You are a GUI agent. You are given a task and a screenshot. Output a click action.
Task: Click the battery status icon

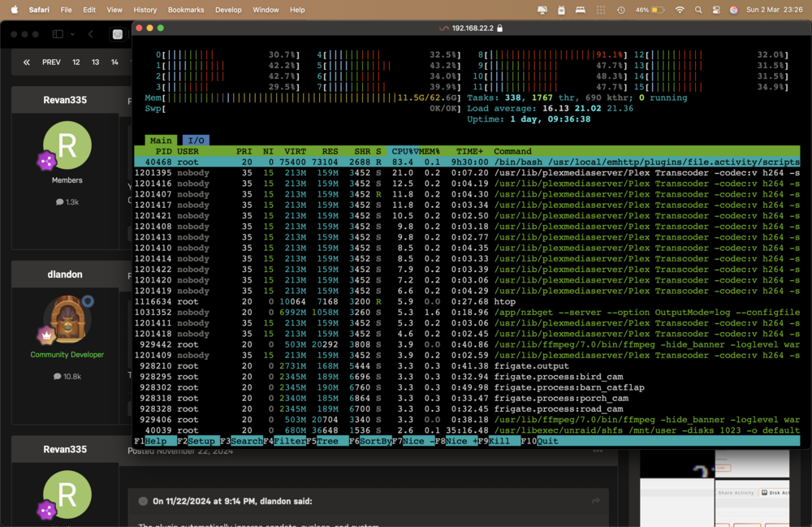[658, 10]
